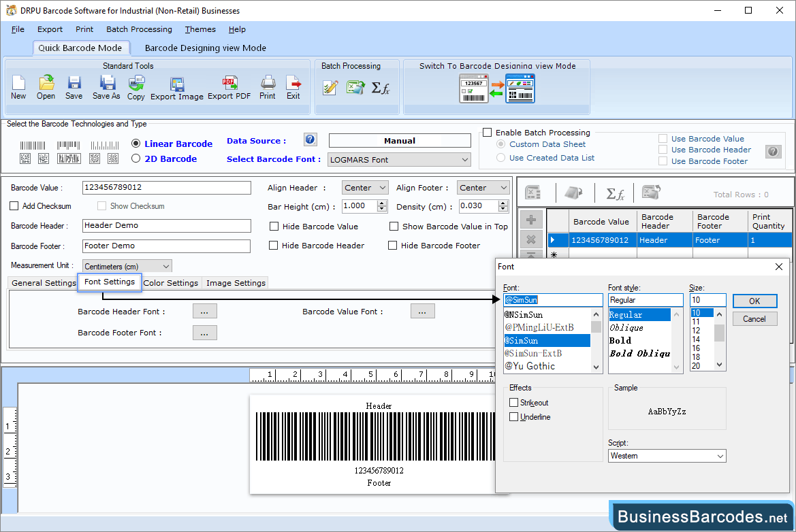Click Font list scroll down arrow
The height and width of the screenshot is (532, 796).
coord(596,367)
